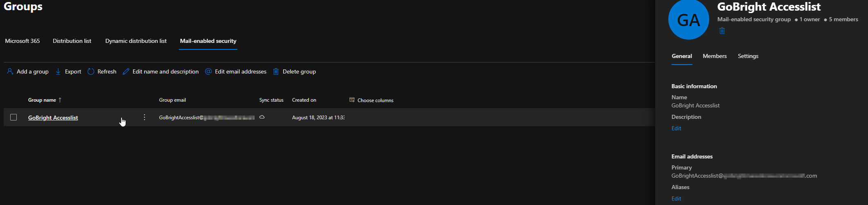Click the Refresh circular arrow icon
Image resolution: width=868 pixels, height=205 pixels.
91,71
